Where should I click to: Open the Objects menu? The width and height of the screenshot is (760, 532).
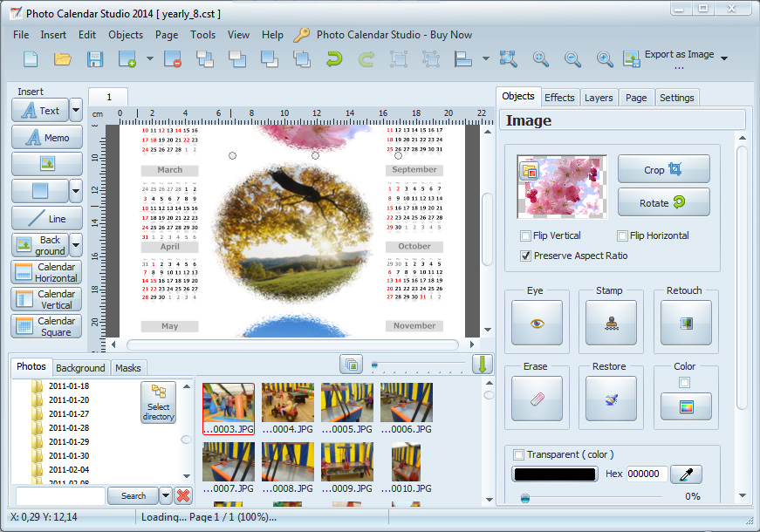point(126,35)
